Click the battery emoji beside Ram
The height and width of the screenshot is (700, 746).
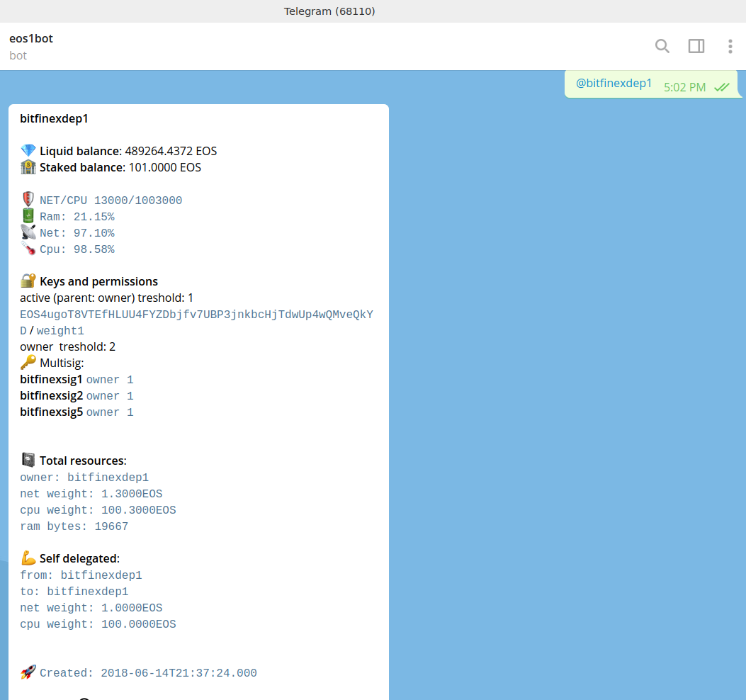coord(28,215)
